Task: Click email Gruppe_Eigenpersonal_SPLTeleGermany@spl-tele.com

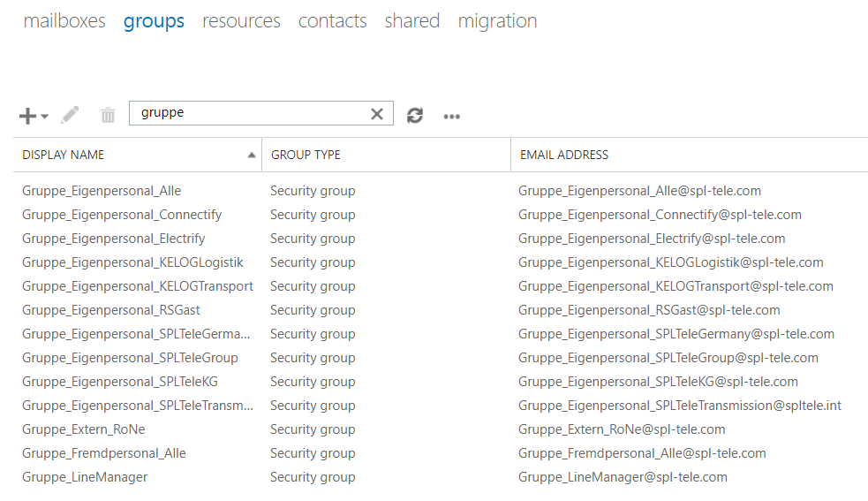Action: click(x=676, y=334)
